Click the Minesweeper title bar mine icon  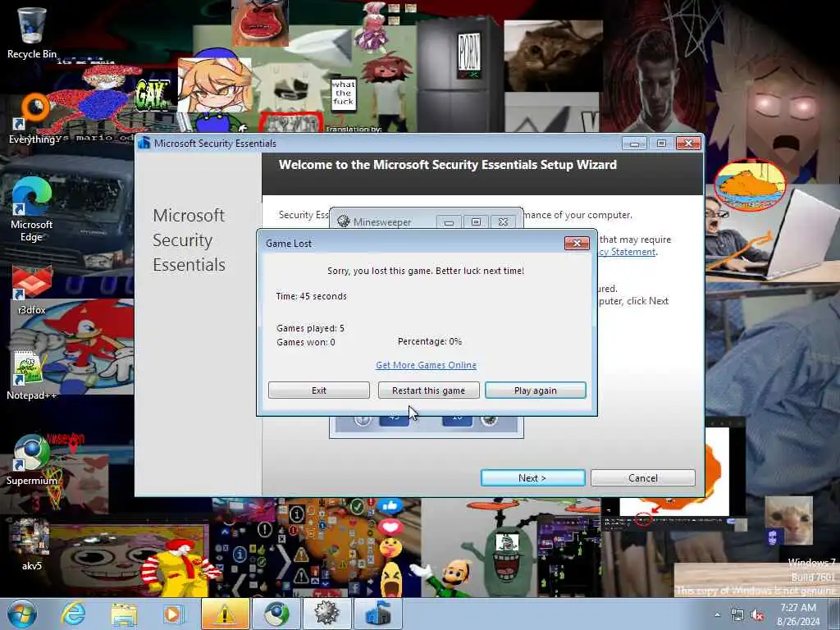(344, 221)
